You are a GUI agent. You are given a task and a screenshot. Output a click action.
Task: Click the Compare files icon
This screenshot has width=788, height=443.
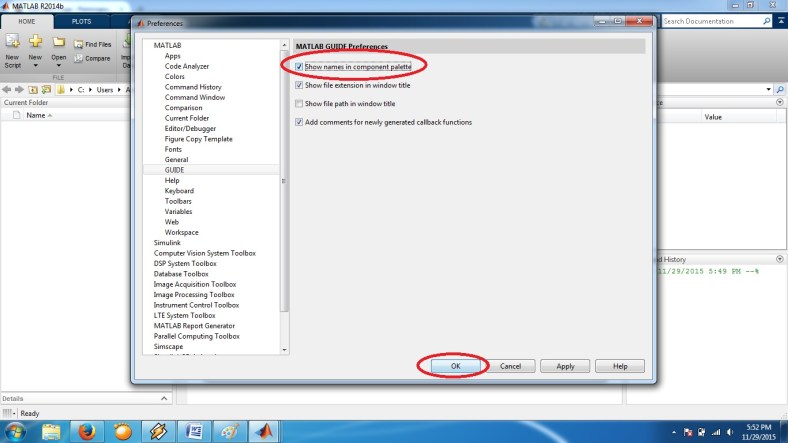coord(78,58)
